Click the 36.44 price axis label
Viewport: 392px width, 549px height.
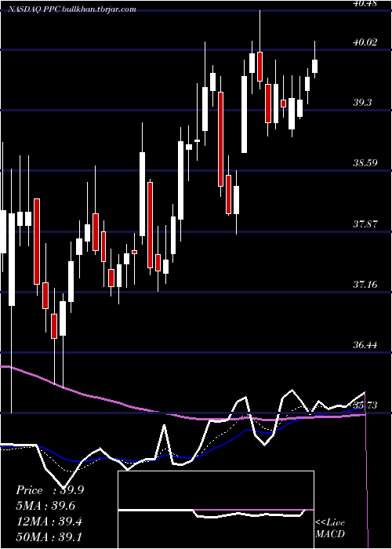click(365, 345)
